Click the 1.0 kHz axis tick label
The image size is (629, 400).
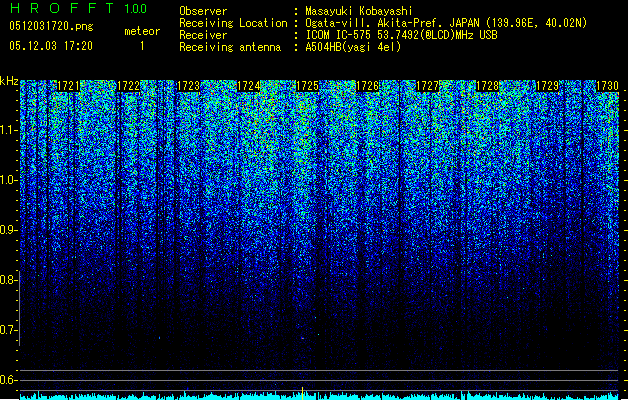8,180
